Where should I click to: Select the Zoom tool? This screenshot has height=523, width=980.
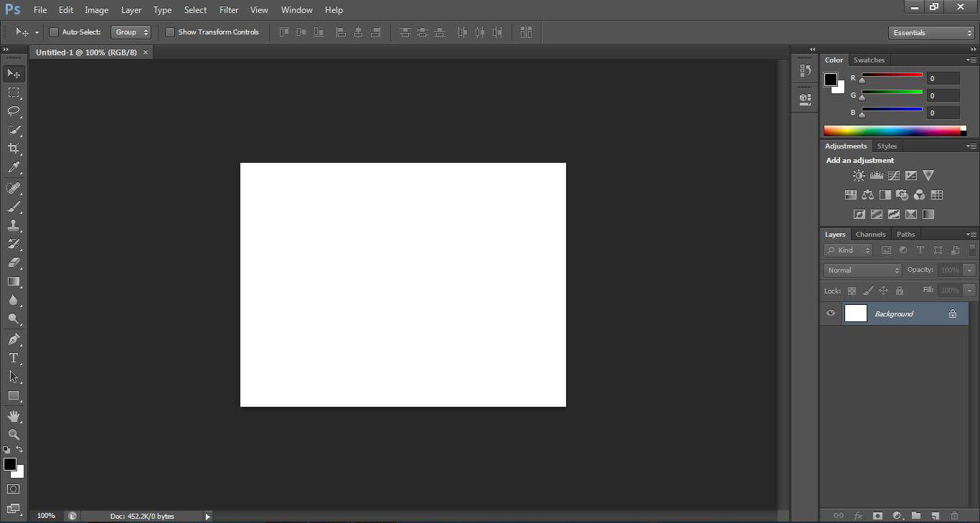(x=14, y=434)
